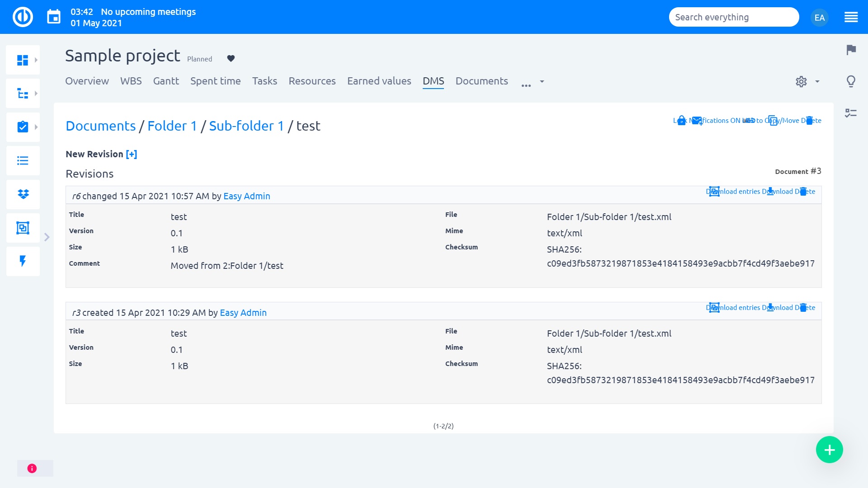The width and height of the screenshot is (868, 488).
Task: Go to Sub-folder 1 breadcrumb link
Action: 246,126
